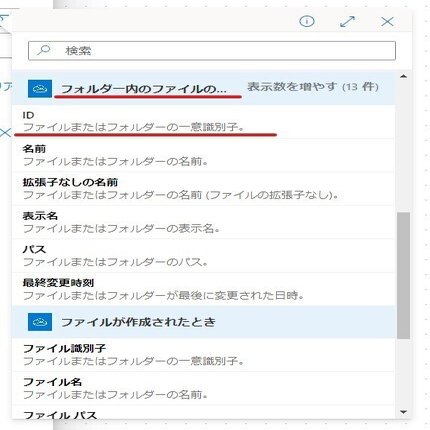
Task: Click OneDrive icon beside フォルダー内のファイルの...
Action: pos(40,89)
